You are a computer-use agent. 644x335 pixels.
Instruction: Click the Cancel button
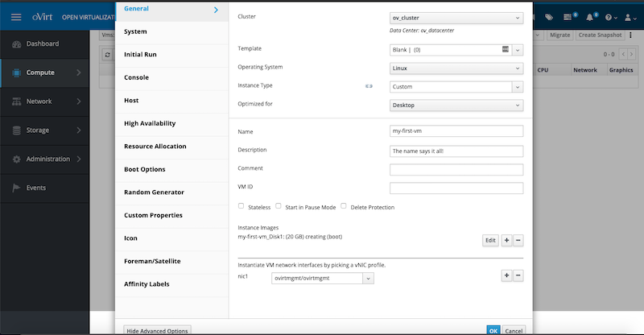514,330
